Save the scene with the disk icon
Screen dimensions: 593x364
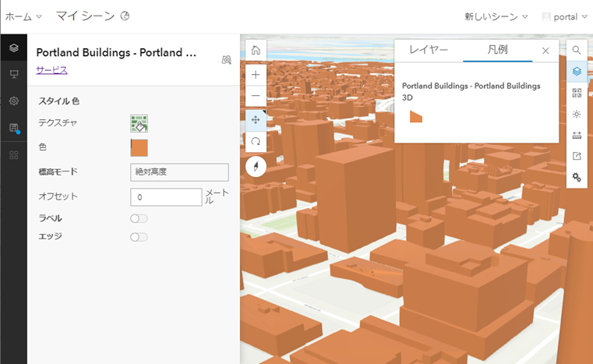tap(13, 128)
